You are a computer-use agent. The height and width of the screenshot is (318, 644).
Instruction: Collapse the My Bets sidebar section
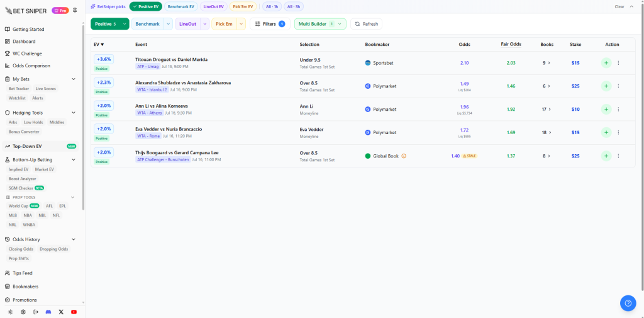(x=74, y=79)
